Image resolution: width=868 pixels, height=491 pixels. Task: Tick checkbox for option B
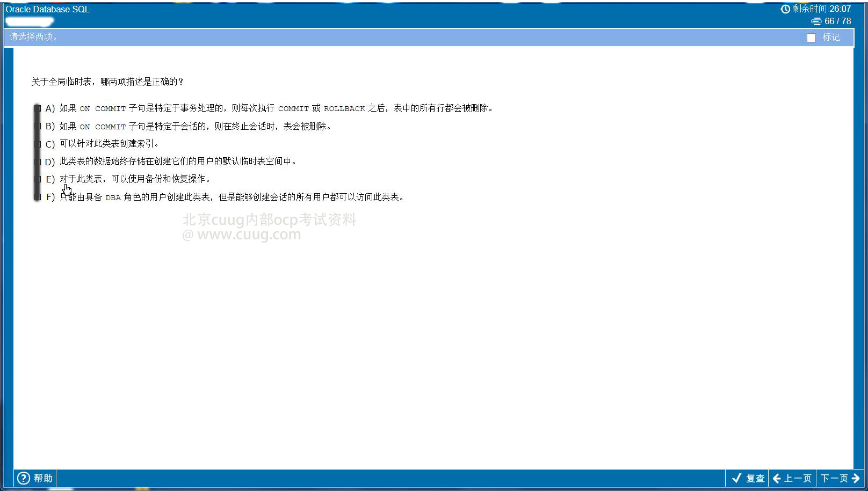38,127
